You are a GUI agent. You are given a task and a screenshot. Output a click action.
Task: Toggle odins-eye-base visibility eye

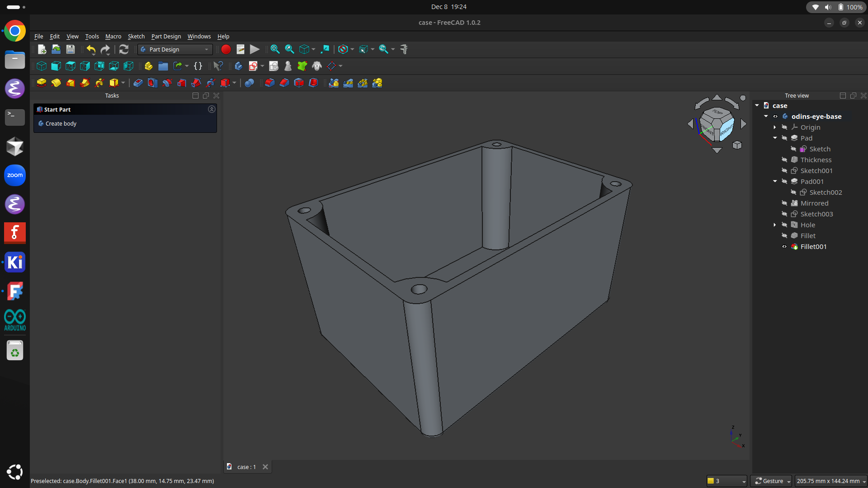[x=776, y=116]
